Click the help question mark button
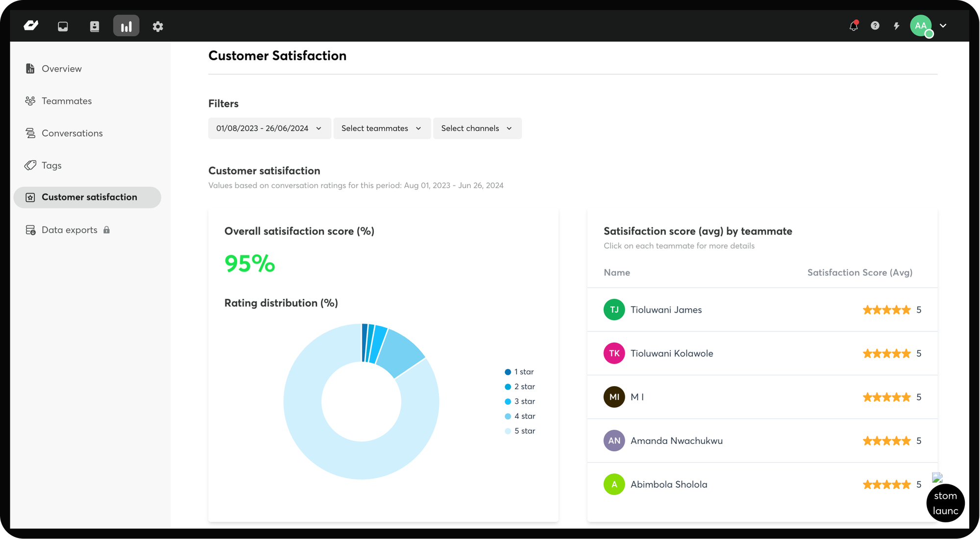The image size is (980, 539). 875,25
